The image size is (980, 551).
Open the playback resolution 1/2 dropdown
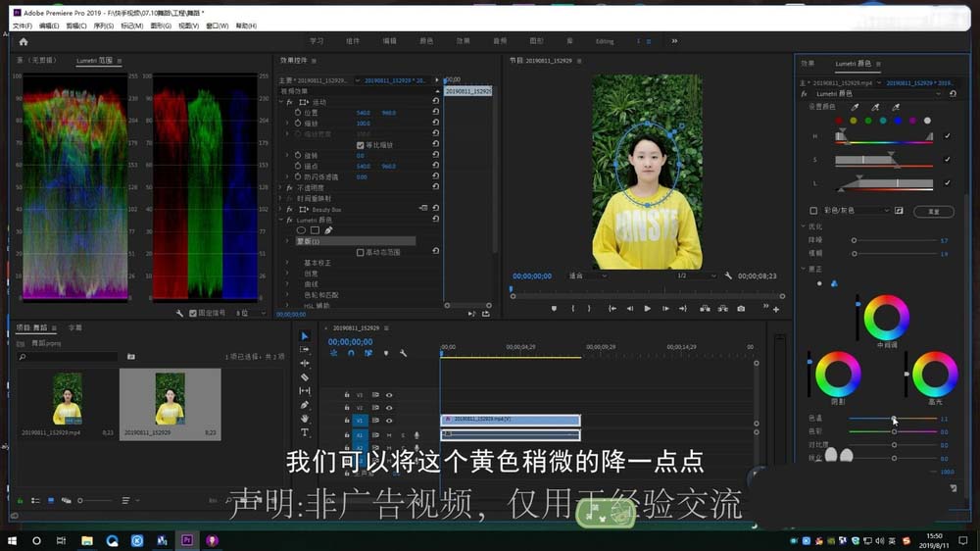[696, 275]
